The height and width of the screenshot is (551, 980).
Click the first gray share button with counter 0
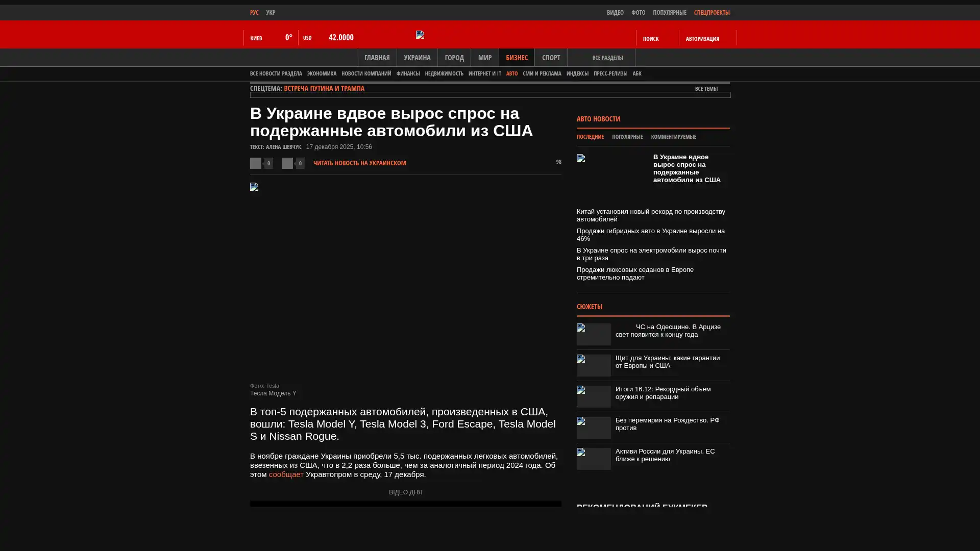(256, 163)
